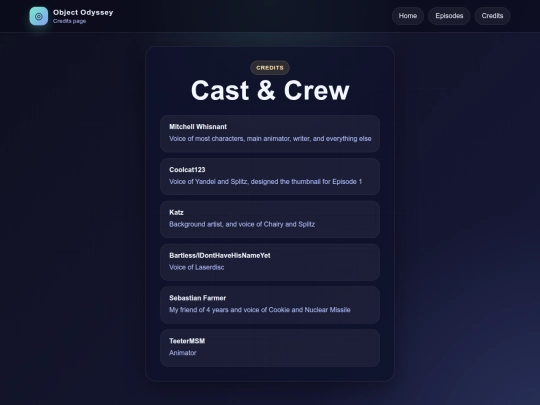This screenshot has height=405, width=540.
Task: Click the "Cast & Crew" heading
Action: 270,90
